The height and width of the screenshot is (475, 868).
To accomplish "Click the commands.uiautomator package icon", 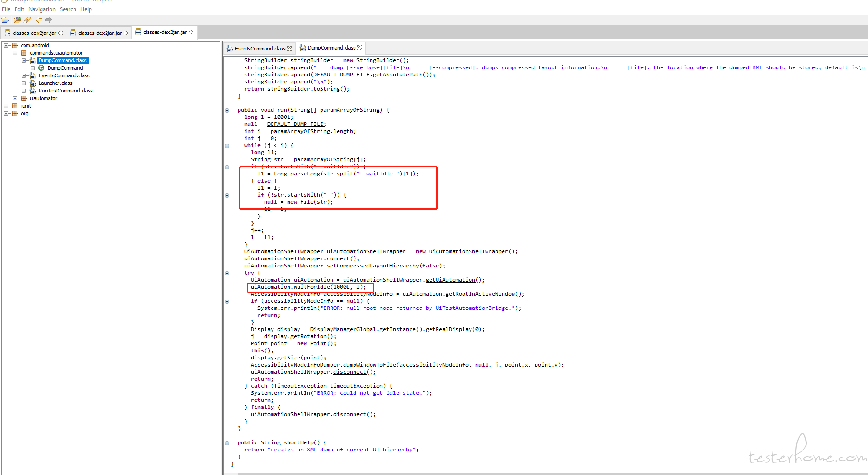I will 24,53.
